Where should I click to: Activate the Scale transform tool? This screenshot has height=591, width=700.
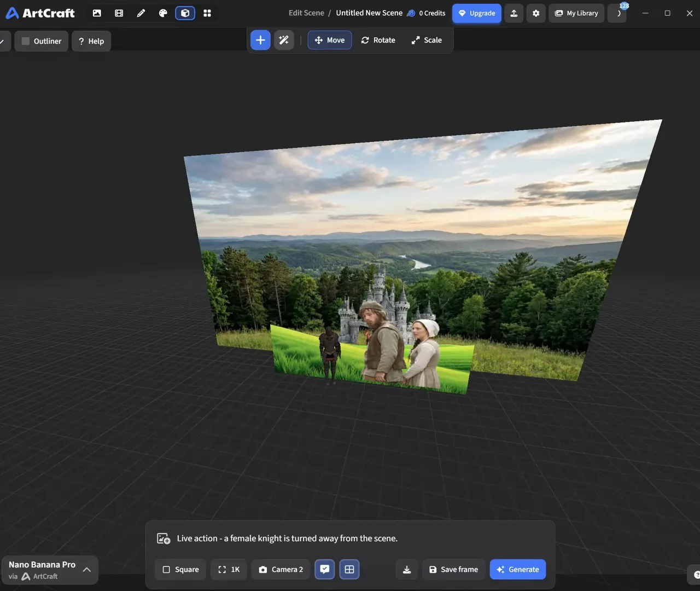pos(427,40)
